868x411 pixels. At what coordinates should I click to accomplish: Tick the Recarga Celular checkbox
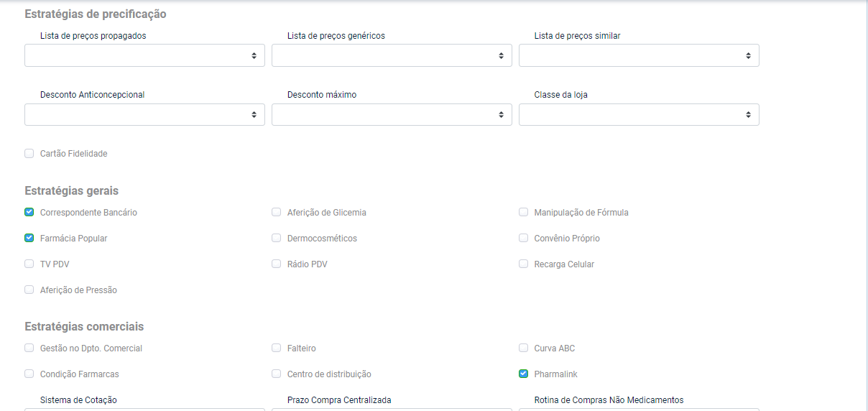[524, 264]
